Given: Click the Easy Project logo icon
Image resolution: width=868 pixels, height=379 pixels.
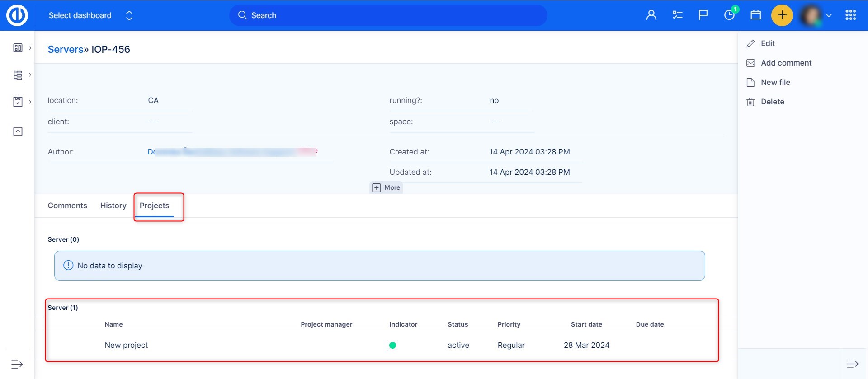Looking at the screenshot, I should (x=17, y=15).
